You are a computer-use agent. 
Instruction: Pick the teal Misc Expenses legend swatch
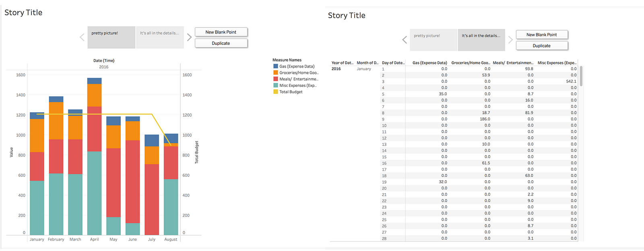(x=276, y=86)
